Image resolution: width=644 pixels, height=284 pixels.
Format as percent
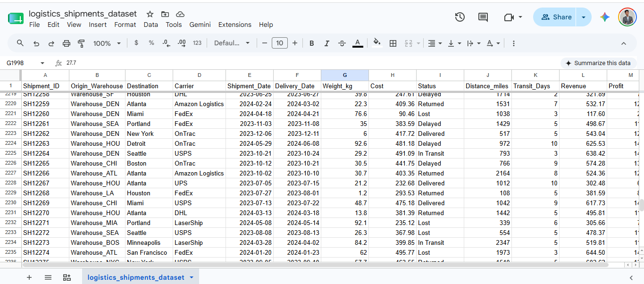pos(151,43)
